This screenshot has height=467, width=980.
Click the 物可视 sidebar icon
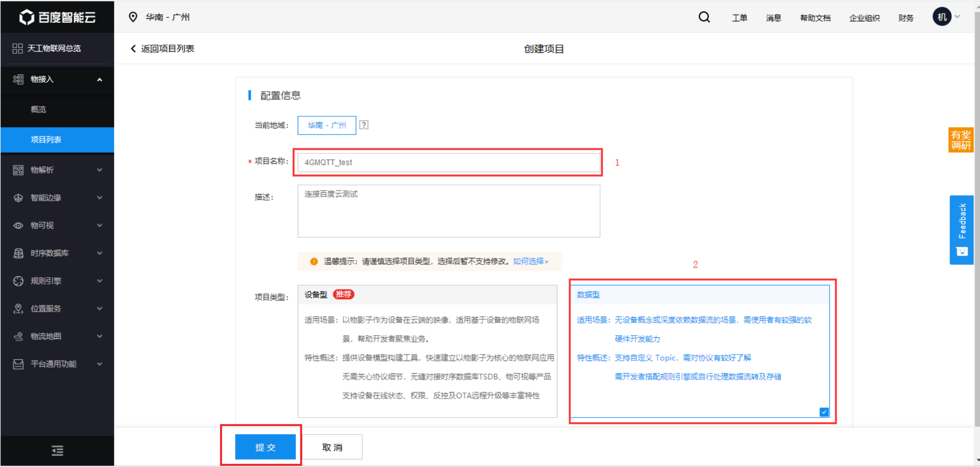pyautogui.click(x=18, y=225)
